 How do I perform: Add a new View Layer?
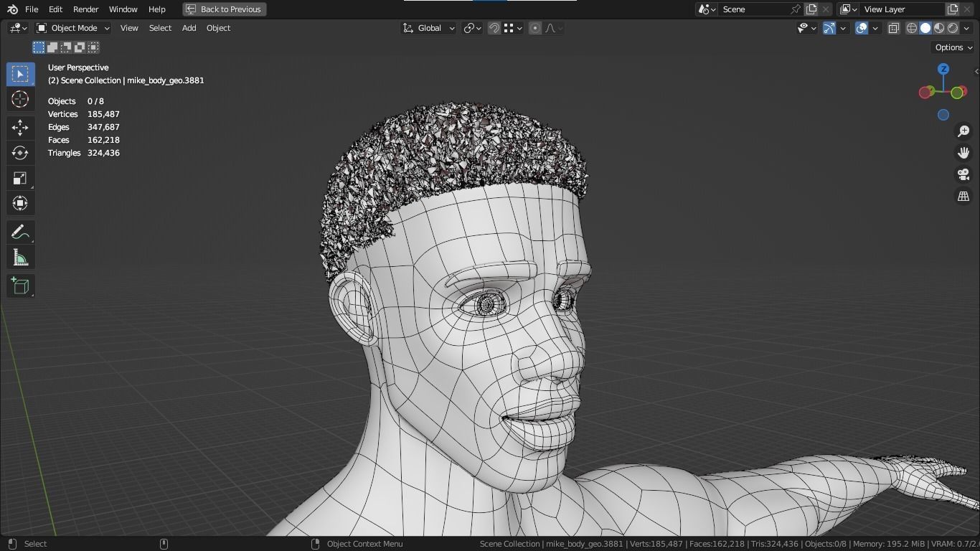pos(953,9)
